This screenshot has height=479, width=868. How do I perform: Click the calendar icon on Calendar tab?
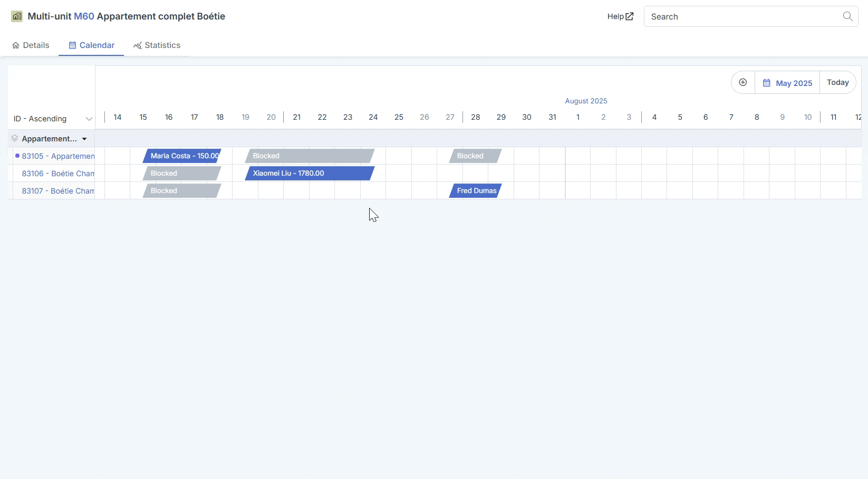tap(73, 45)
